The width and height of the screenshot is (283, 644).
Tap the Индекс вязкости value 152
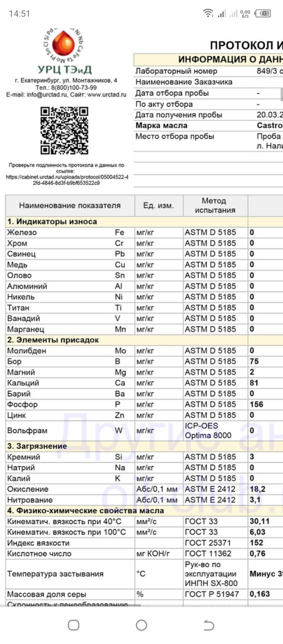[256, 543]
